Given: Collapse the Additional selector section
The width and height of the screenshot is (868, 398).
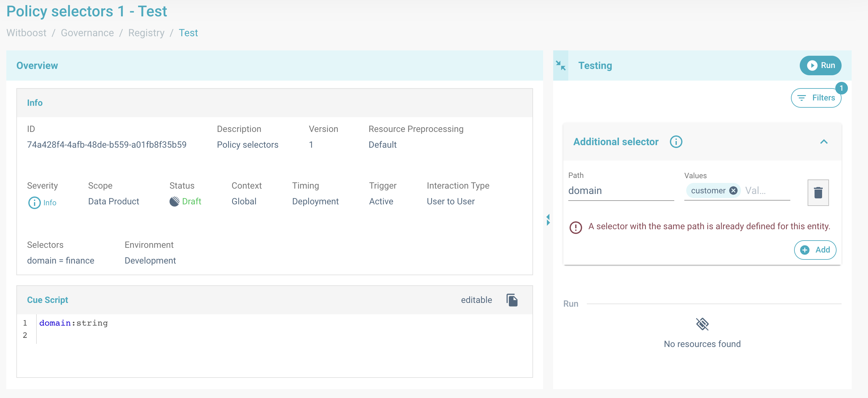Looking at the screenshot, I should coord(824,142).
